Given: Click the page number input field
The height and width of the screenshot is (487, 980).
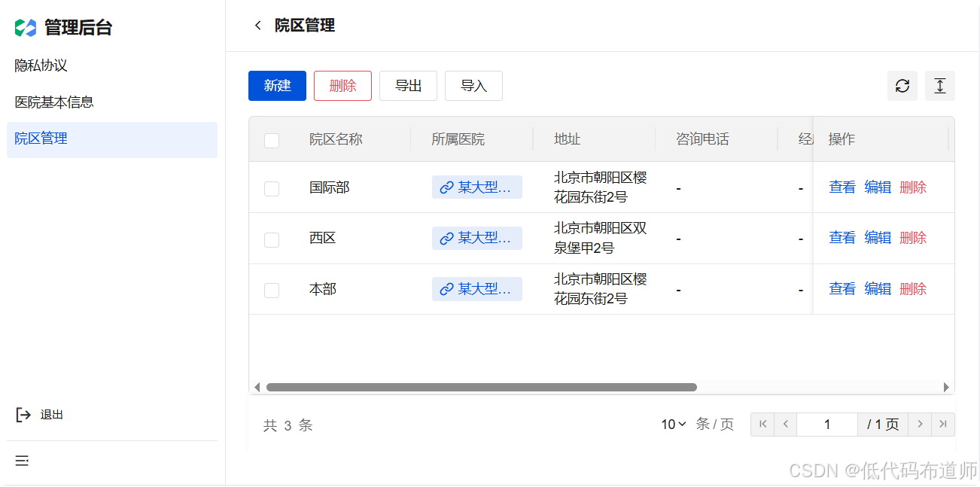Looking at the screenshot, I should pyautogui.click(x=827, y=424).
